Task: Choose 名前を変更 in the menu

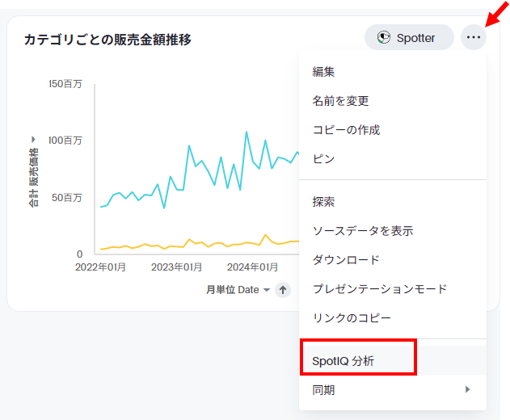Action: tap(340, 101)
